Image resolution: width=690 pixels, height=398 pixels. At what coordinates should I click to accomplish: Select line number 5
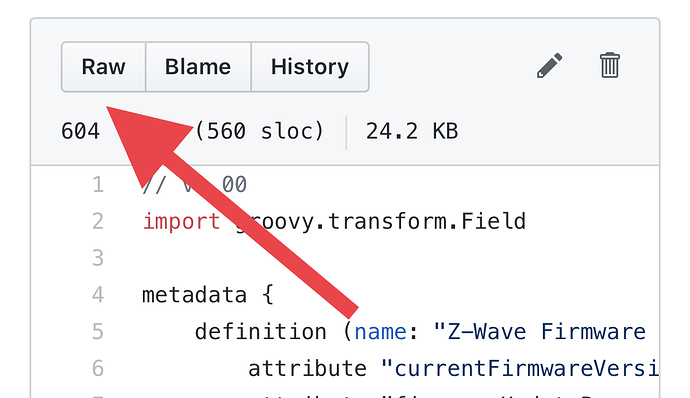(98, 332)
